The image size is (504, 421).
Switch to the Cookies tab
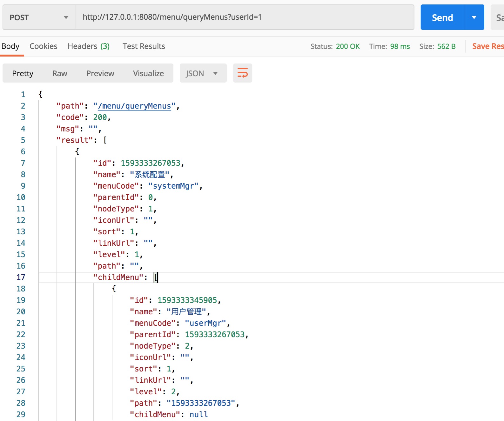44,46
